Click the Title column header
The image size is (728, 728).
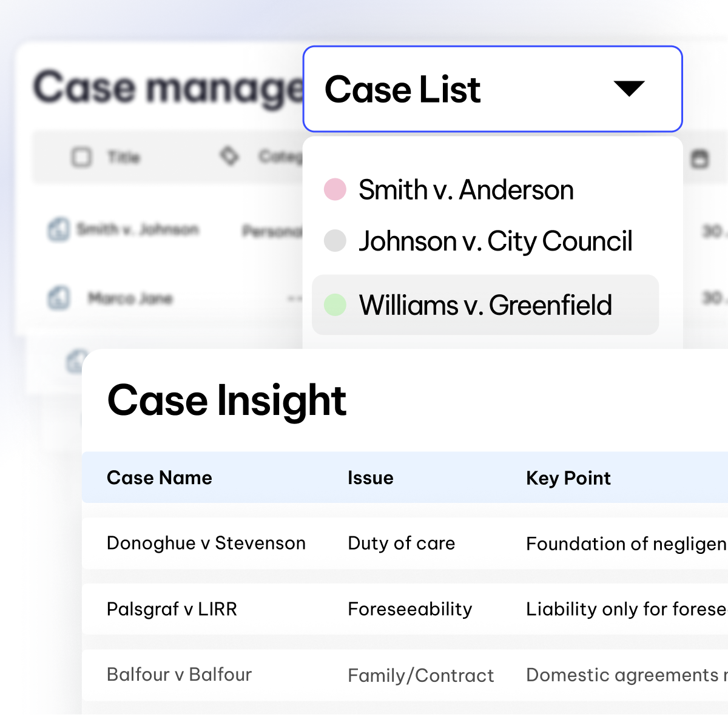pyautogui.click(x=123, y=157)
